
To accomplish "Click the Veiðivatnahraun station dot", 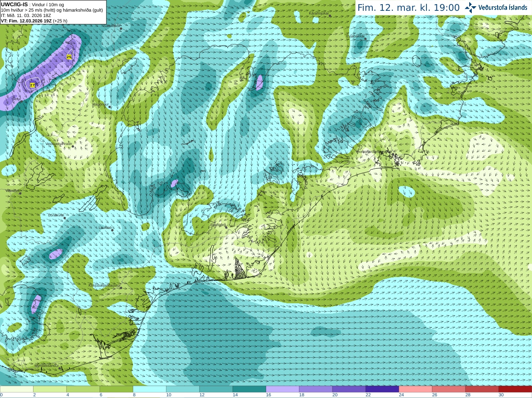I will 72,146.
